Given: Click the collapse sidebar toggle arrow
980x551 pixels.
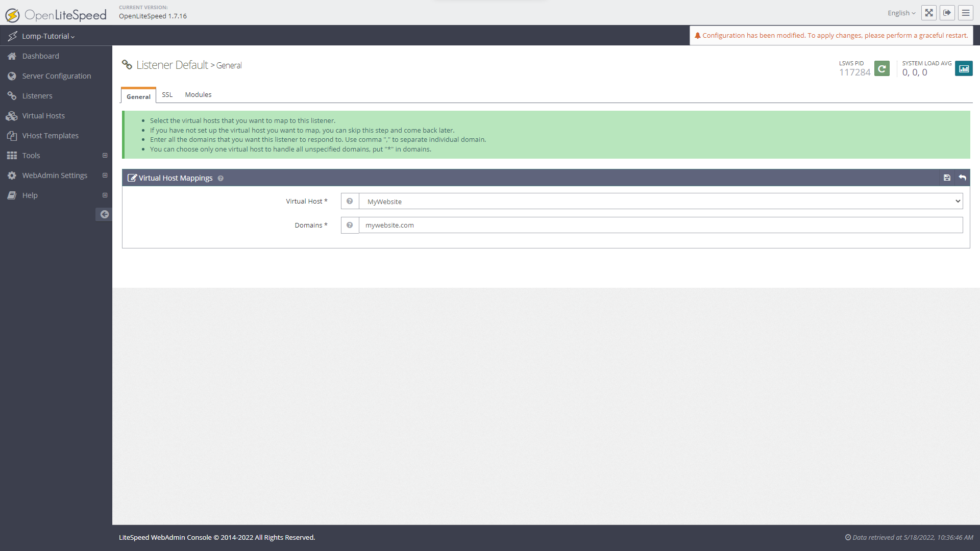Looking at the screenshot, I should (x=104, y=214).
